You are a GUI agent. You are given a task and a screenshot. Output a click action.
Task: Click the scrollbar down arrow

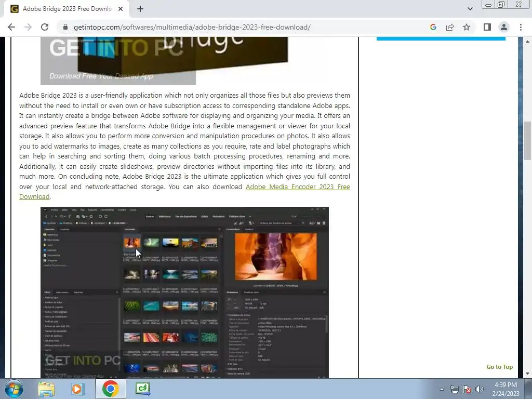528,374
